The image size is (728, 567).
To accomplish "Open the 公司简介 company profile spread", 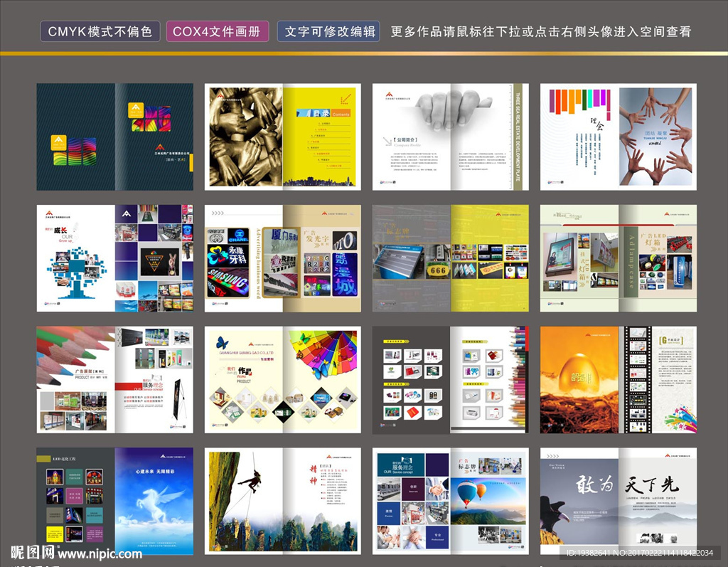I will click(450, 137).
